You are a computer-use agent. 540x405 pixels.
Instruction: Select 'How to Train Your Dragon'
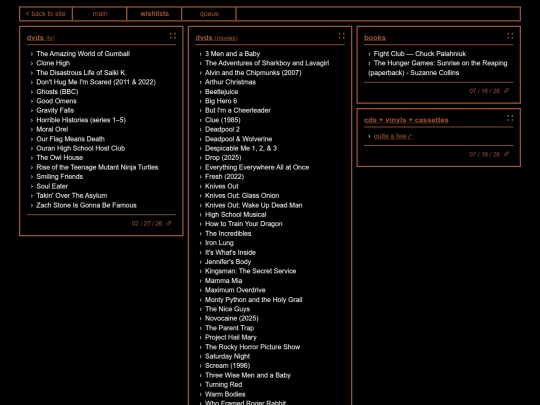click(243, 224)
